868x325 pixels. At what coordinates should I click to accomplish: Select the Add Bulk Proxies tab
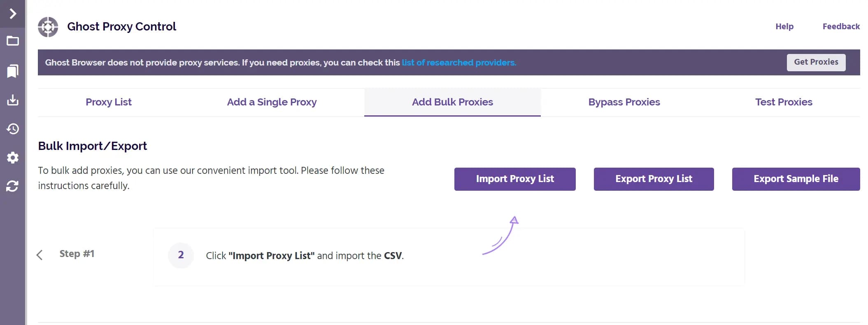pyautogui.click(x=452, y=102)
